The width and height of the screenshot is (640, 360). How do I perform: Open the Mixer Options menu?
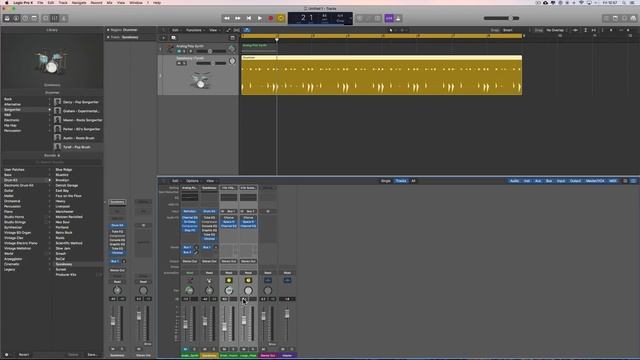coord(193,181)
